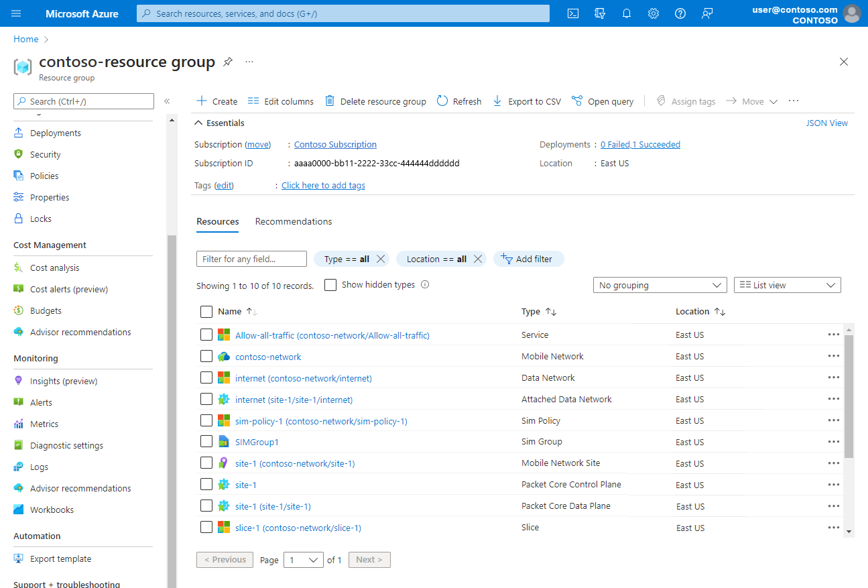
Task: Open the List view dropdown
Action: point(787,286)
